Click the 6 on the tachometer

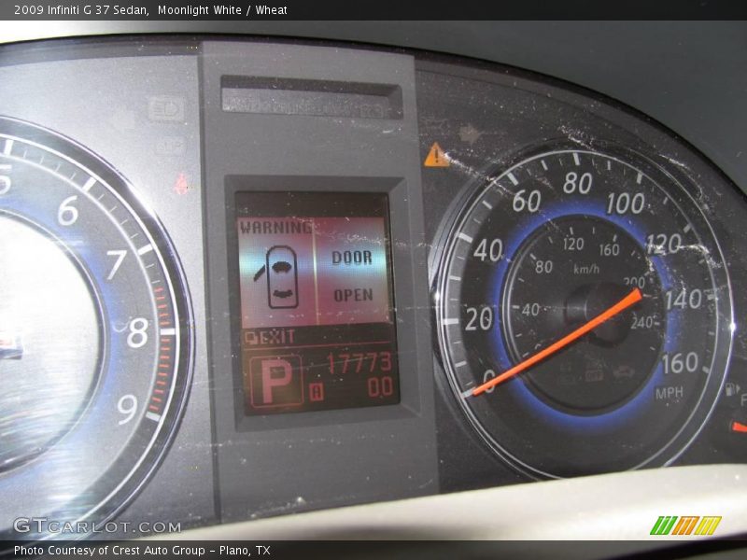tap(68, 210)
